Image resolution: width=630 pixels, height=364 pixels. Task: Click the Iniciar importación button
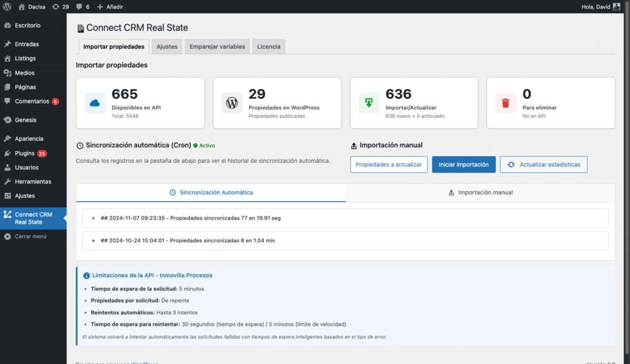click(463, 164)
